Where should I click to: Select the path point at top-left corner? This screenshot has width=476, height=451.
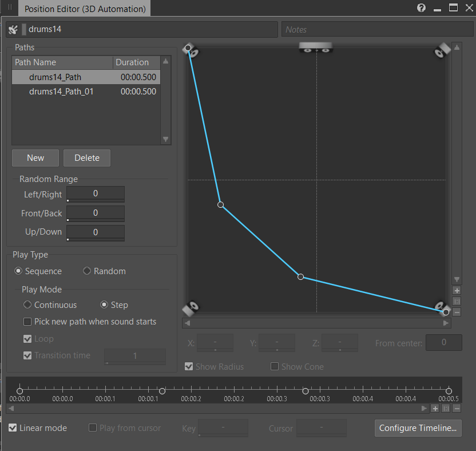pyautogui.click(x=188, y=48)
